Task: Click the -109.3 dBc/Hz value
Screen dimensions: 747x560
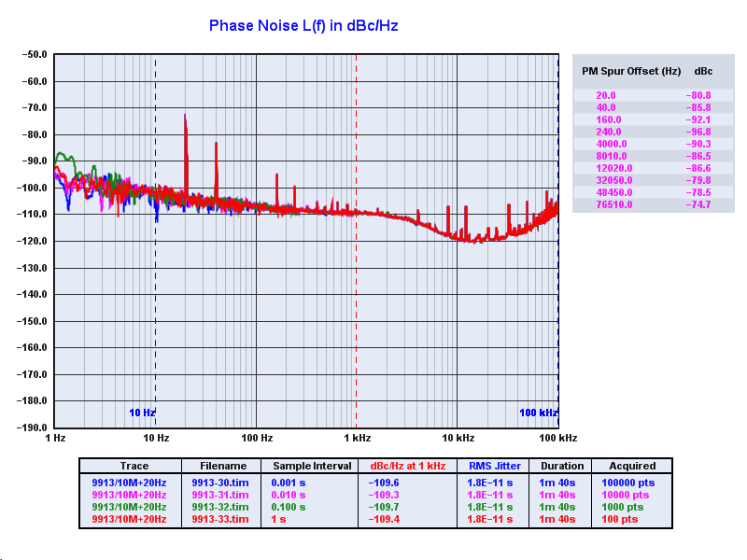Action: coord(384,496)
